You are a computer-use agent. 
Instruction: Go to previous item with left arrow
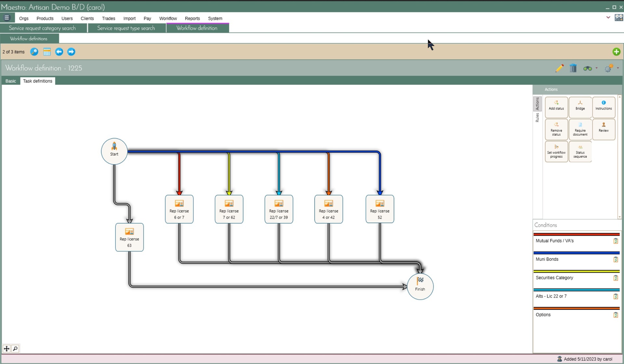59,52
